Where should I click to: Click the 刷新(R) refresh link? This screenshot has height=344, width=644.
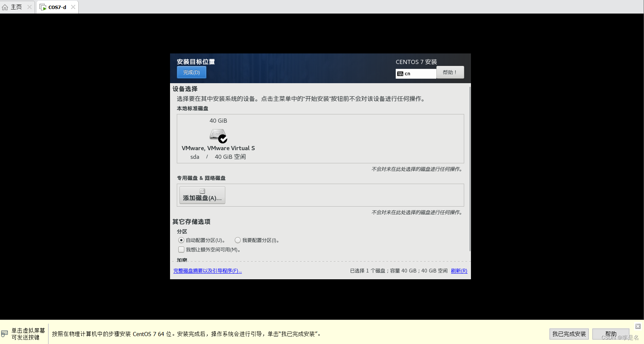[459, 271]
